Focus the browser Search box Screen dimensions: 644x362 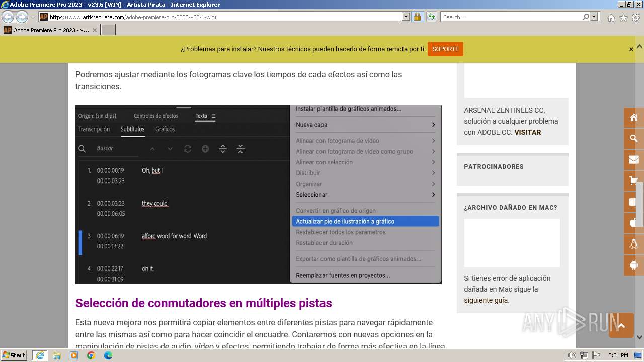tap(511, 17)
